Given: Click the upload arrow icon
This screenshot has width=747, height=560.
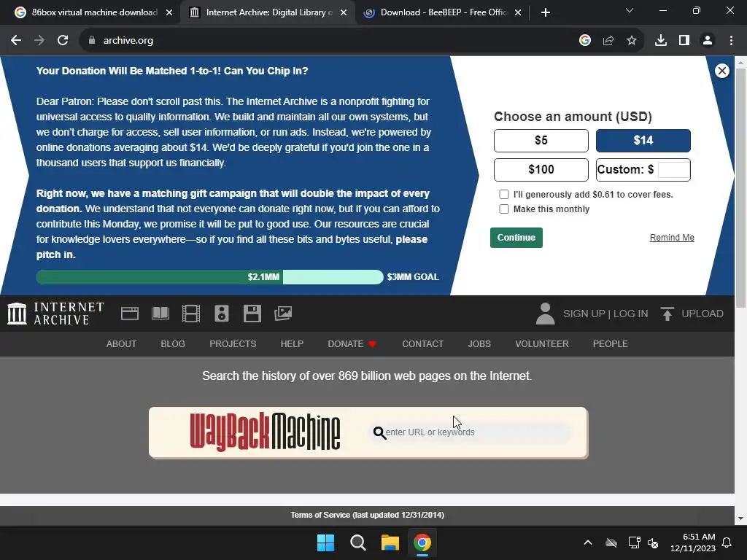Looking at the screenshot, I should (667, 314).
